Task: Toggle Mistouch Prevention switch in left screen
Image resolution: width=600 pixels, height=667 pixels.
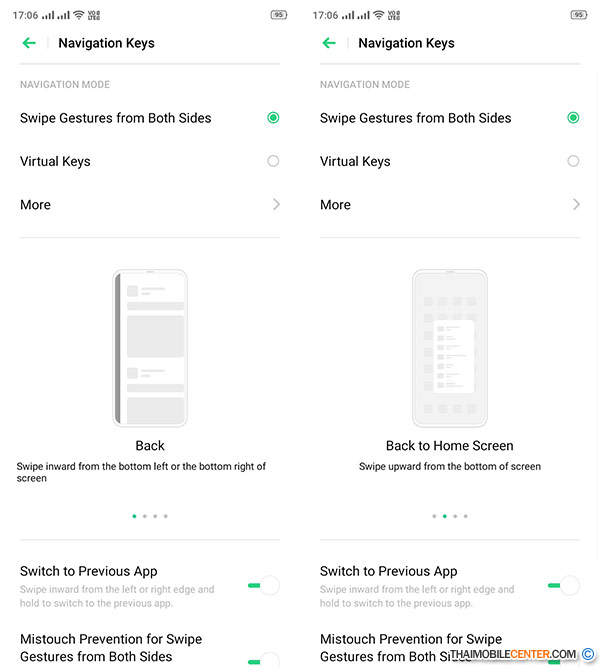Action: pos(264,661)
